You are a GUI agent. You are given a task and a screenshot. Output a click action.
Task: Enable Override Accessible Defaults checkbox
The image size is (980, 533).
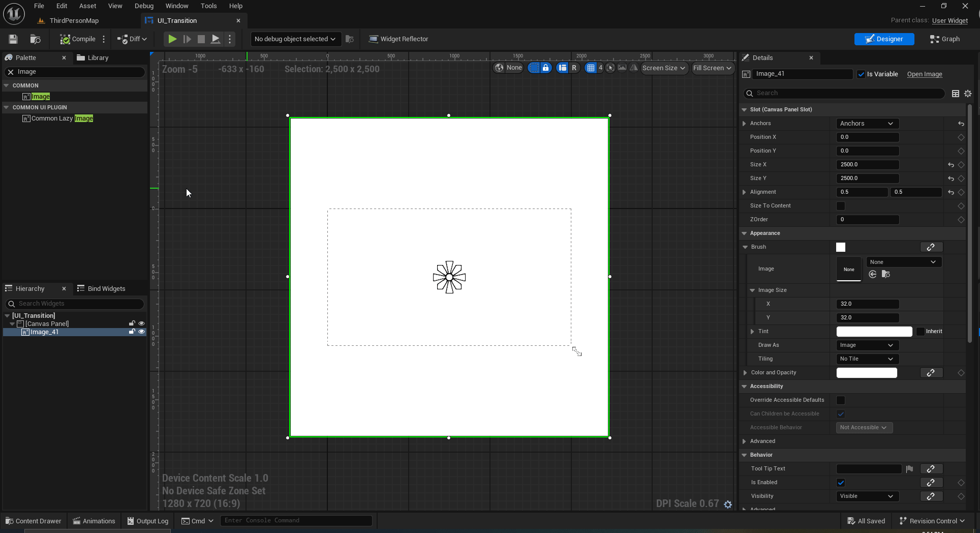841,400
